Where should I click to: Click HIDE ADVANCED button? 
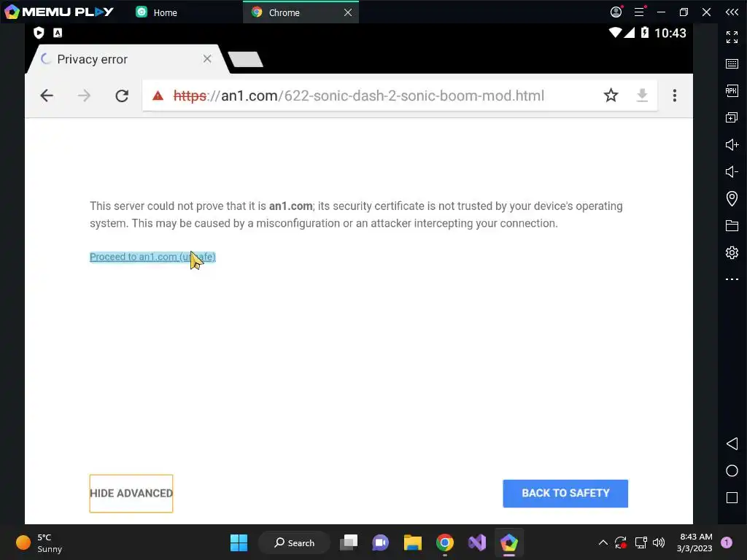click(131, 494)
